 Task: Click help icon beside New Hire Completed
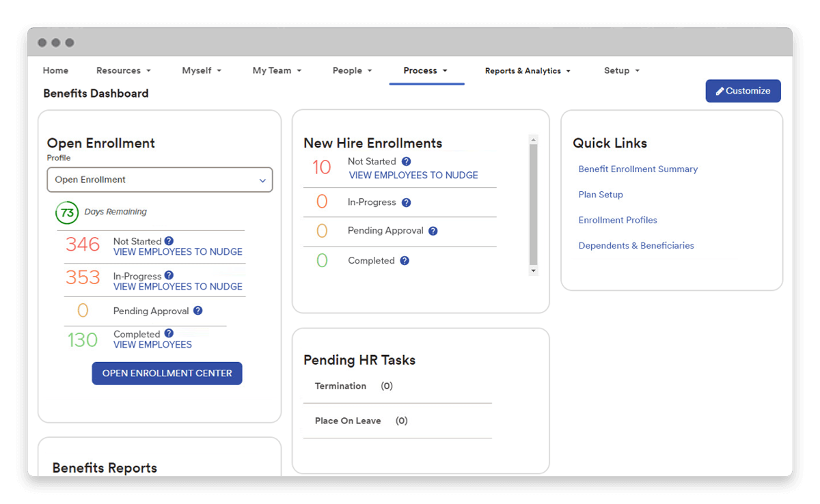tap(405, 261)
